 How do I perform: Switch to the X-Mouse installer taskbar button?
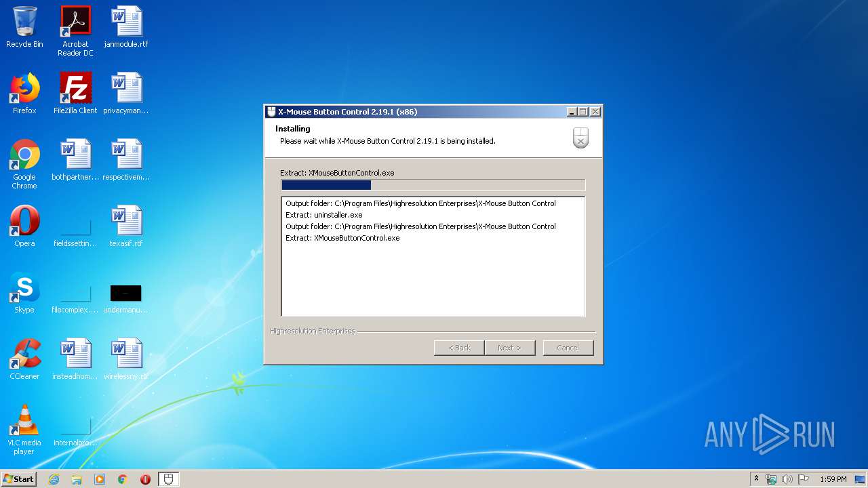tap(168, 479)
